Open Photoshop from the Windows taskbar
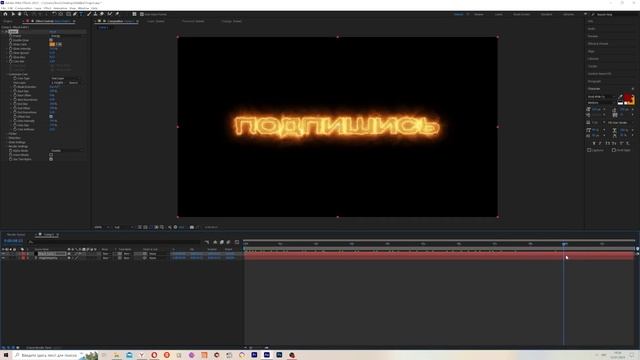Image resolution: width=640 pixels, height=360 pixels. (279, 355)
